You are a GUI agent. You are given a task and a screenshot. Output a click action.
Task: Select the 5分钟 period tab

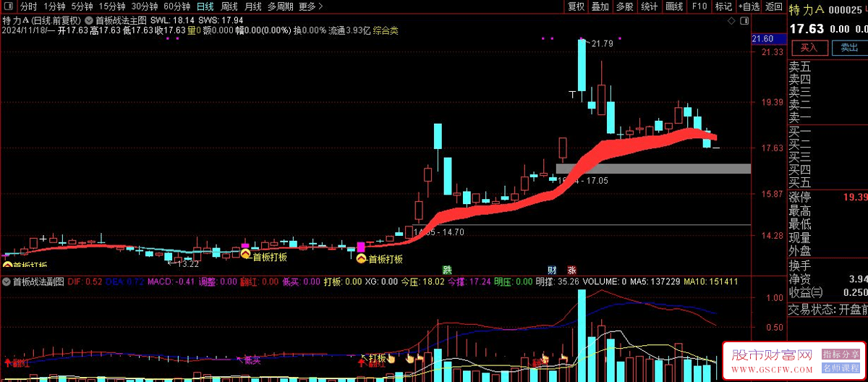pos(82,7)
